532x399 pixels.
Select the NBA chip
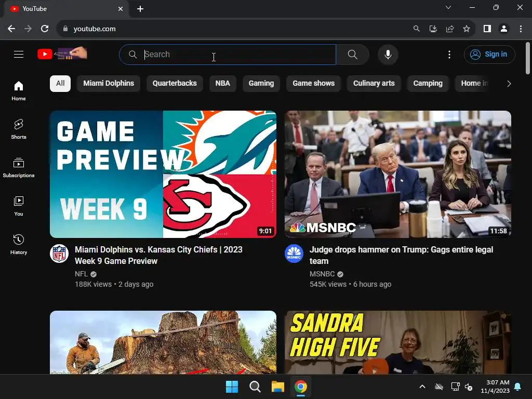coord(222,84)
